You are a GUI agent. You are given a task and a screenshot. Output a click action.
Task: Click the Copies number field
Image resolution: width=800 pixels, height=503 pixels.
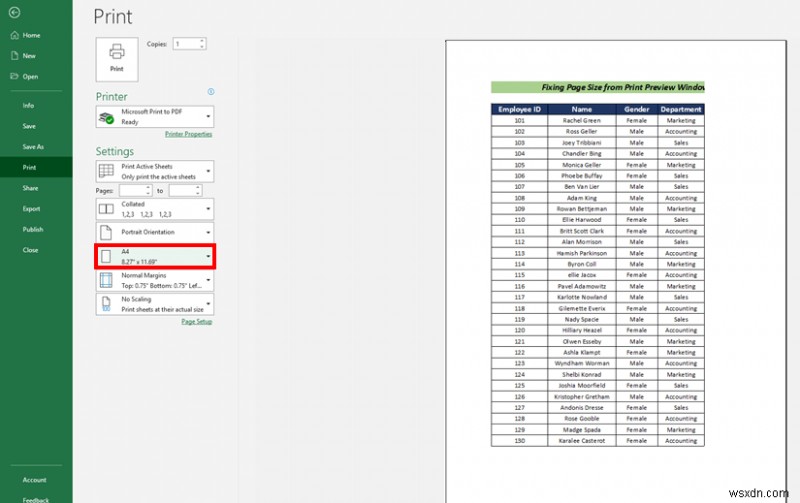pos(186,44)
